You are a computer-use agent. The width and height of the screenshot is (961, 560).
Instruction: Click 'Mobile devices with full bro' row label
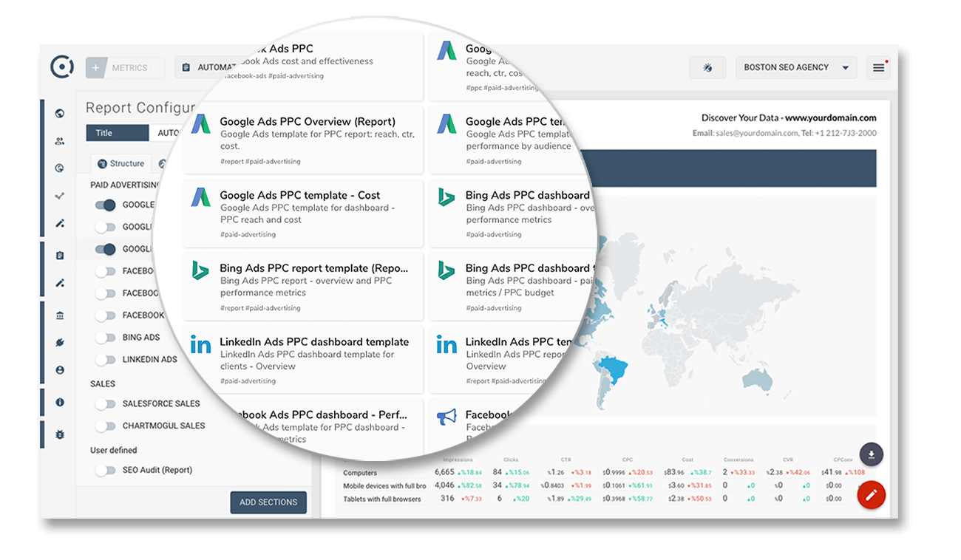coord(384,486)
